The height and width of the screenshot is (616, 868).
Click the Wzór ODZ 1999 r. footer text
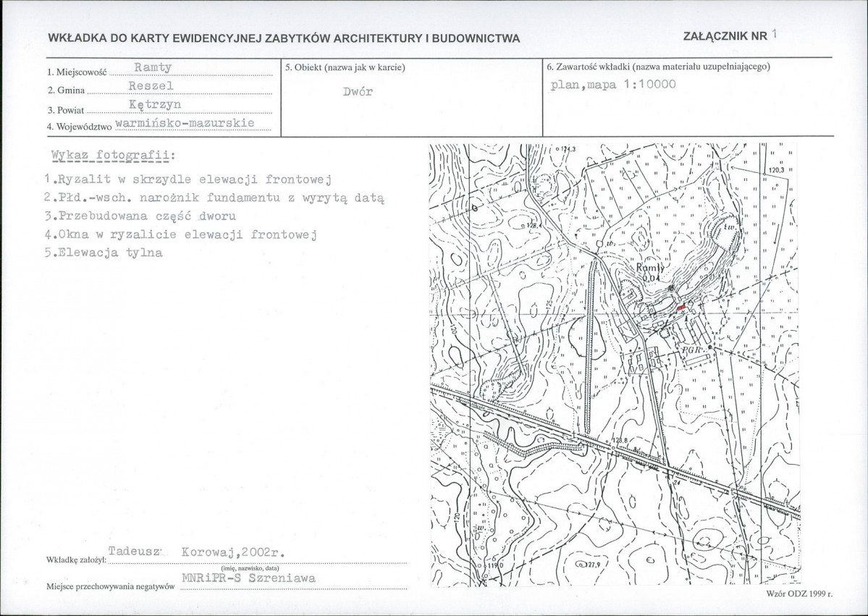[799, 594]
